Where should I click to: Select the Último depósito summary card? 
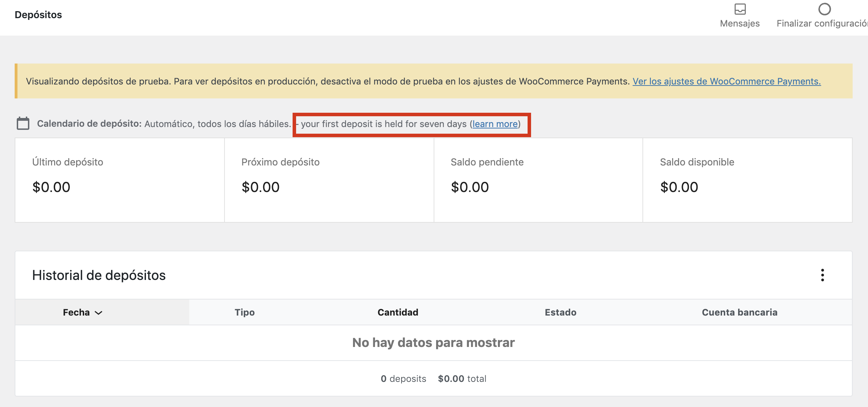[119, 180]
